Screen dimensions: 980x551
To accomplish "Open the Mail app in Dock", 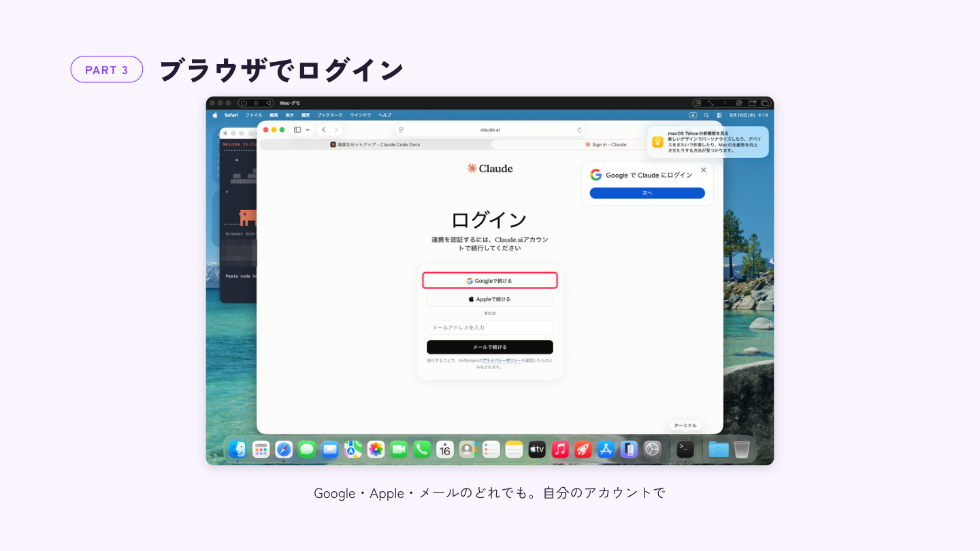I will (330, 449).
